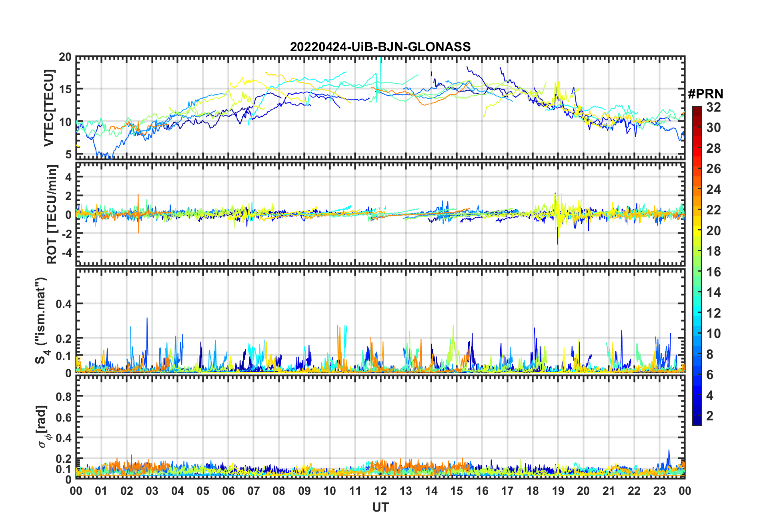
Task: Click the 15 tick on the UT axis
Action: pos(457,491)
